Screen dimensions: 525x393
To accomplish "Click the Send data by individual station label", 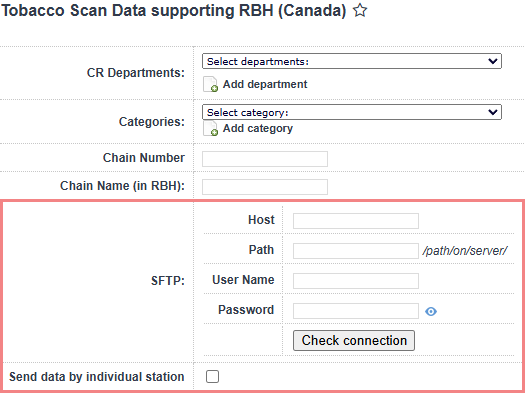I will [97, 377].
